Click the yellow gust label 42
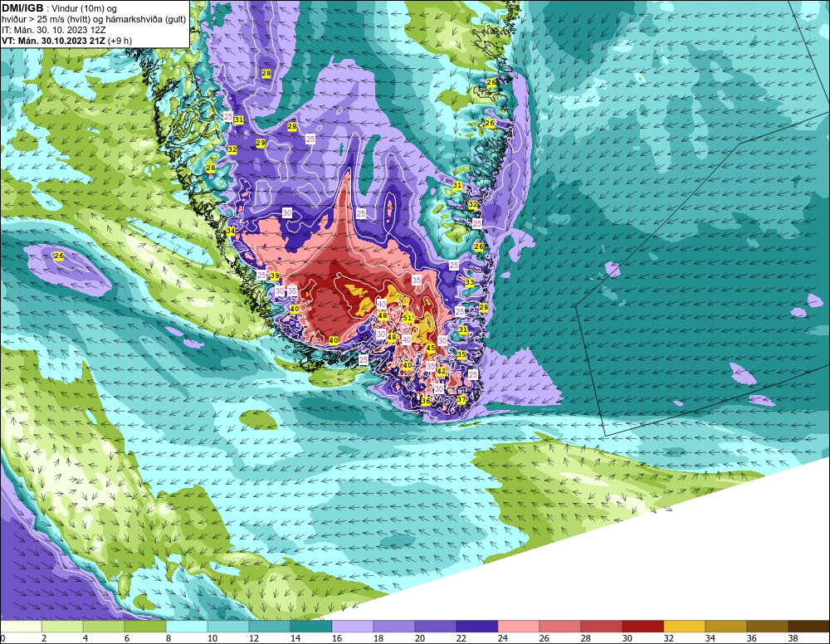 (x=442, y=372)
